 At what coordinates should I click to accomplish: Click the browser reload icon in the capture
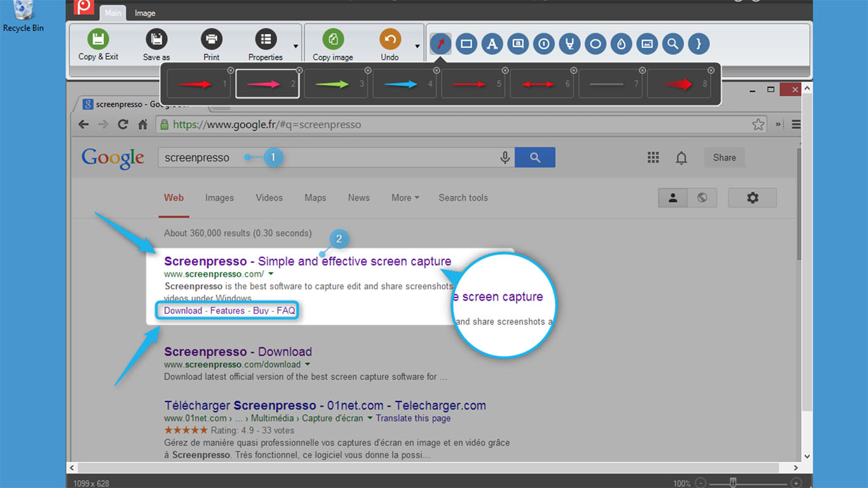123,125
